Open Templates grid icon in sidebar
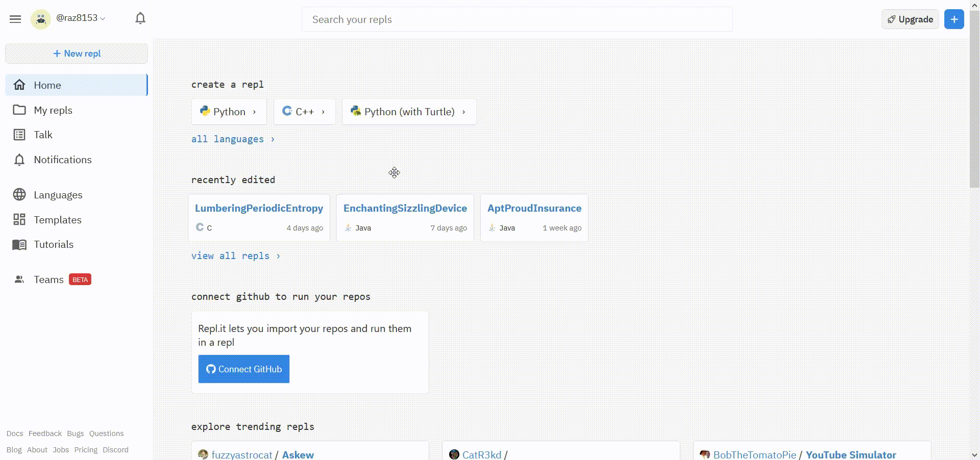Viewport: 980px width, 460px height. point(19,220)
